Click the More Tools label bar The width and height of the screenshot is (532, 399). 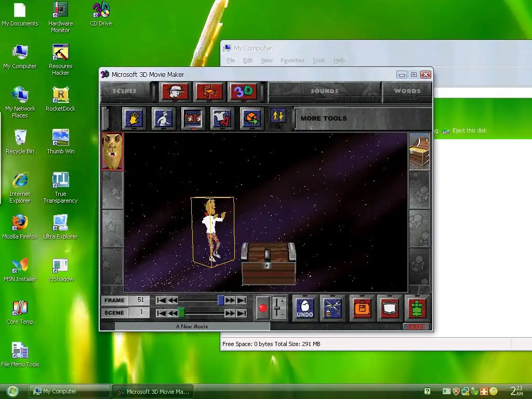pyautogui.click(x=363, y=118)
